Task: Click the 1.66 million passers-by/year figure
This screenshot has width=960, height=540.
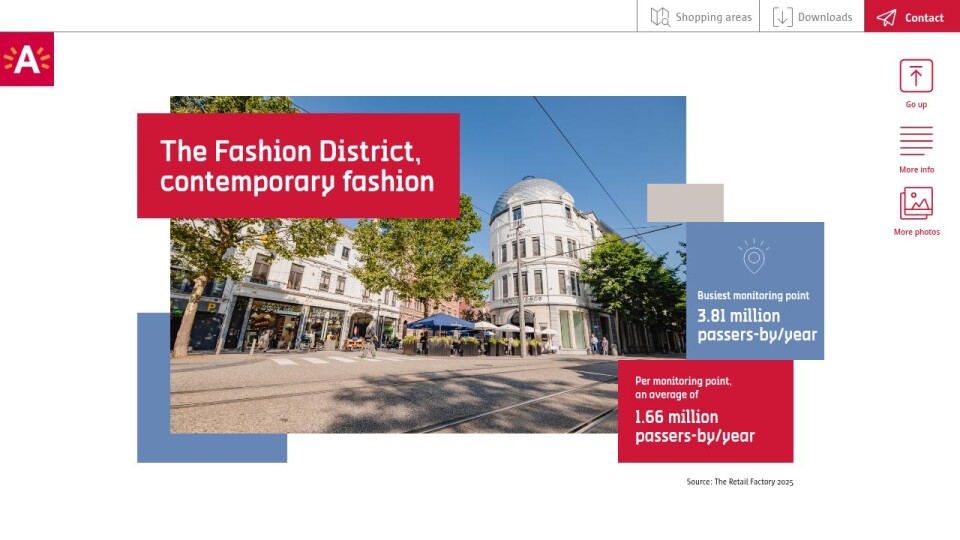Action: click(x=695, y=426)
